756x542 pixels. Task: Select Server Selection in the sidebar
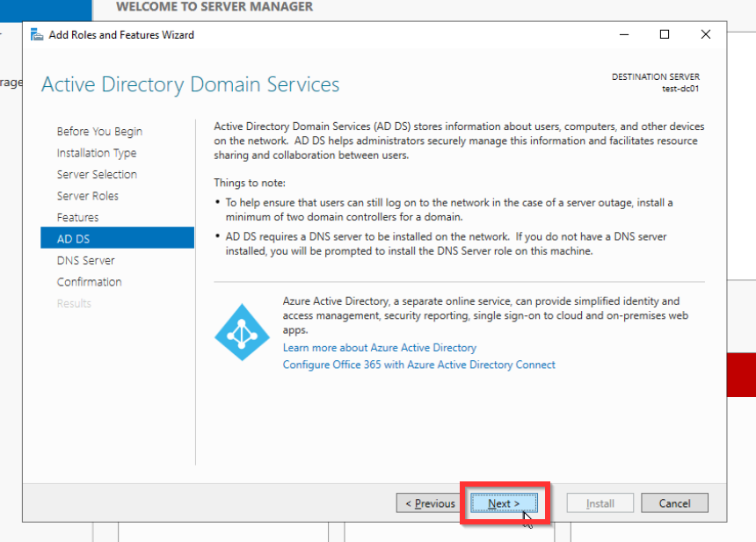97,175
